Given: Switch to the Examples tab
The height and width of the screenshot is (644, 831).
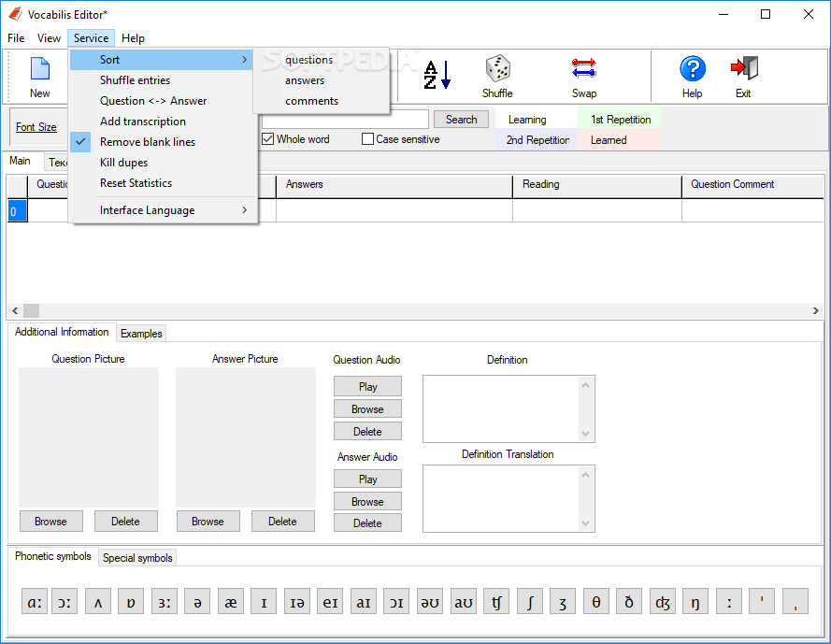Looking at the screenshot, I should pos(141,334).
